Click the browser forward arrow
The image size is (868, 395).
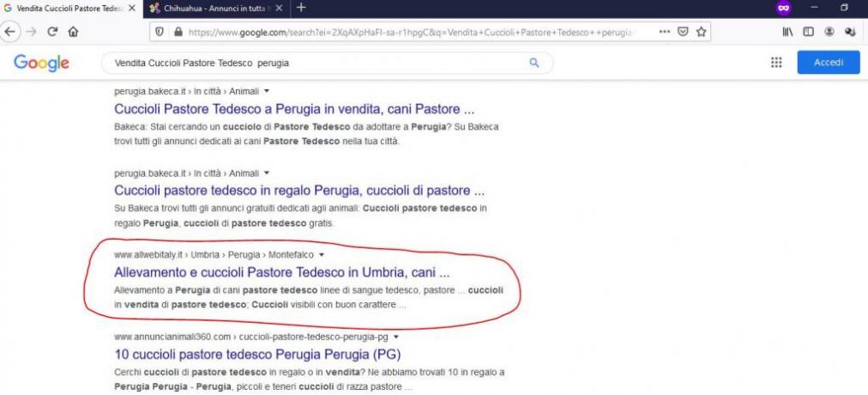pyautogui.click(x=32, y=32)
